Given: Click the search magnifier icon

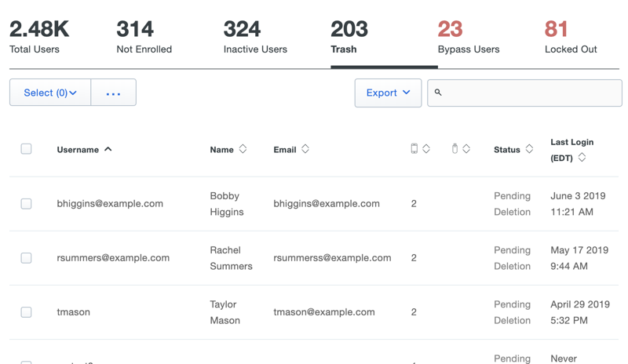Looking at the screenshot, I should [438, 93].
